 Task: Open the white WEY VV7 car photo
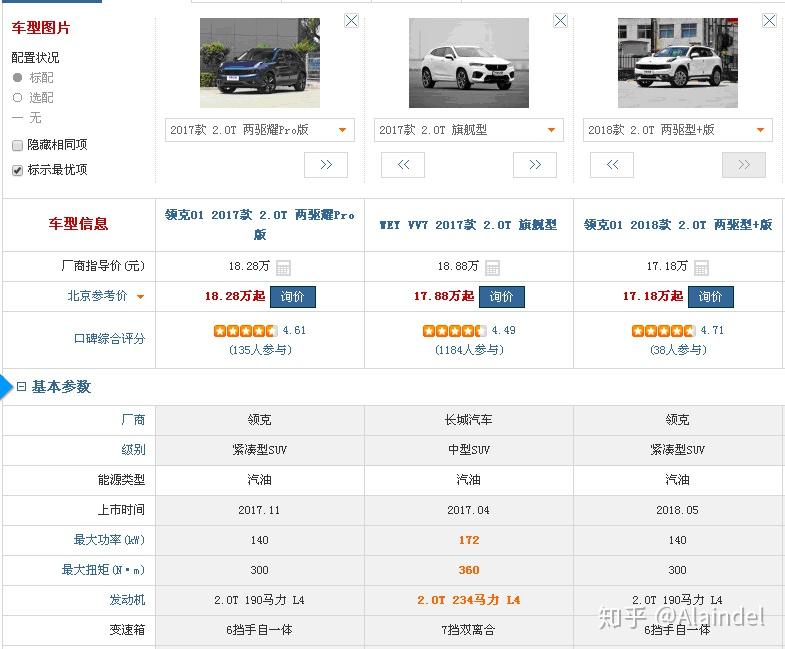coord(469,63)
